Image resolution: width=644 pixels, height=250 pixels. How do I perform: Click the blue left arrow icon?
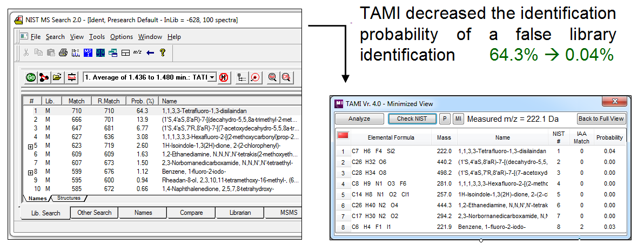[150, 52]
